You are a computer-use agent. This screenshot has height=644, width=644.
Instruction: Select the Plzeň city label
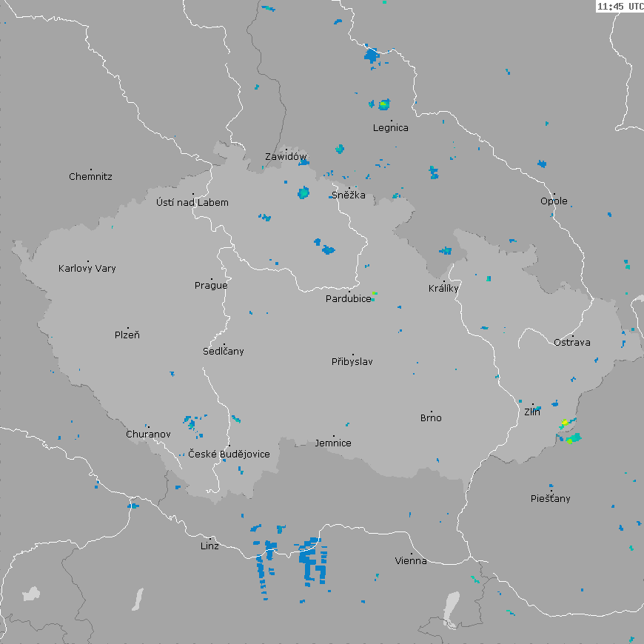coord(127,335)
